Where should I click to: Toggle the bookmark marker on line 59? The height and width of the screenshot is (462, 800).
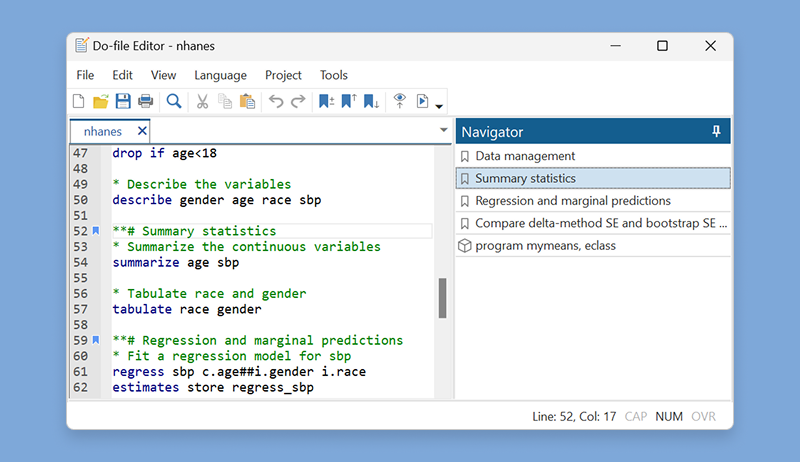(x=96, y=340)
